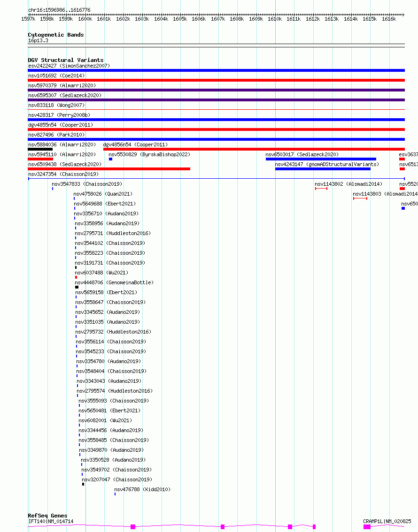The height and width of the screenshot is (532, 418).
Task: Click small blue nsv5530829 feature box
Action: 110,159
